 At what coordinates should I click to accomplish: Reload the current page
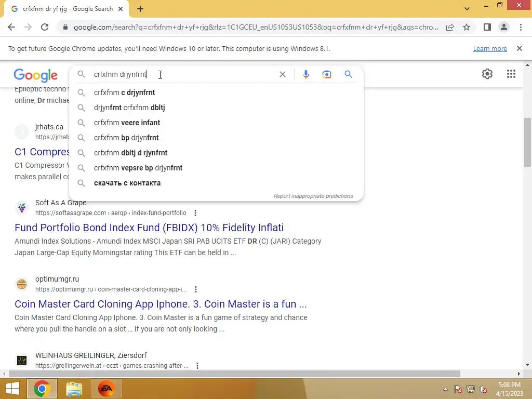tap(45, 27)
